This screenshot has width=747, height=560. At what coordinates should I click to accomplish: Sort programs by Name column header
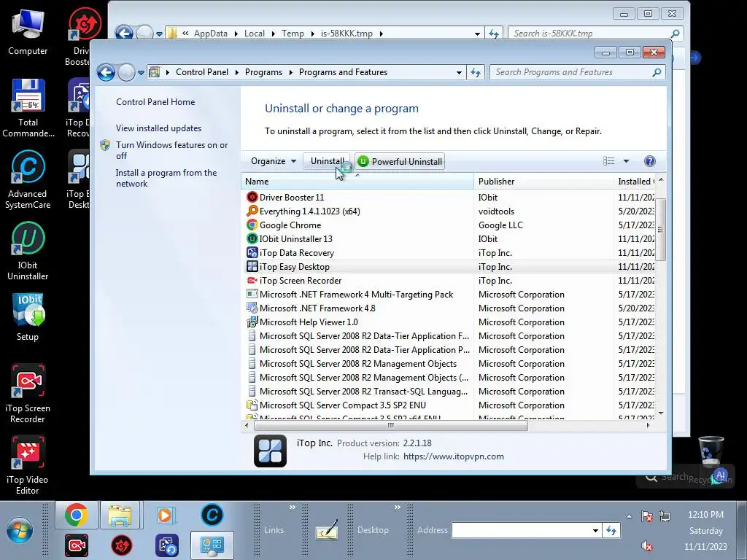357,181
